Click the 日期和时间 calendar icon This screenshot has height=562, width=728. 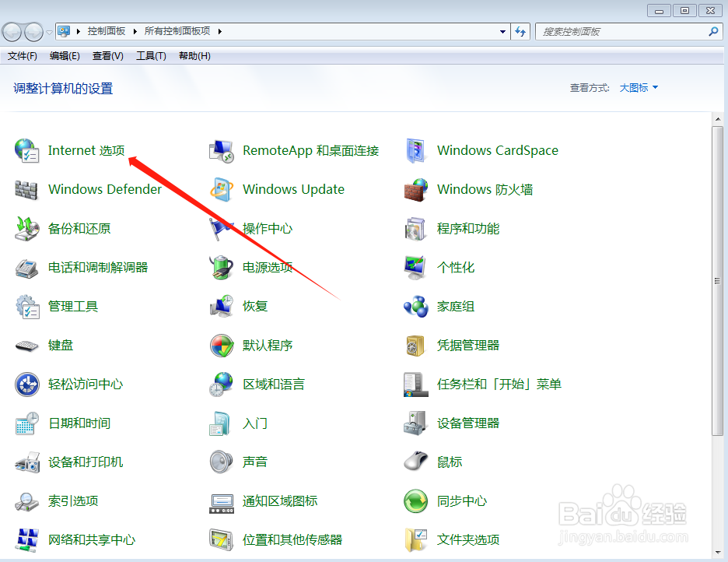(x=27, y=423)
